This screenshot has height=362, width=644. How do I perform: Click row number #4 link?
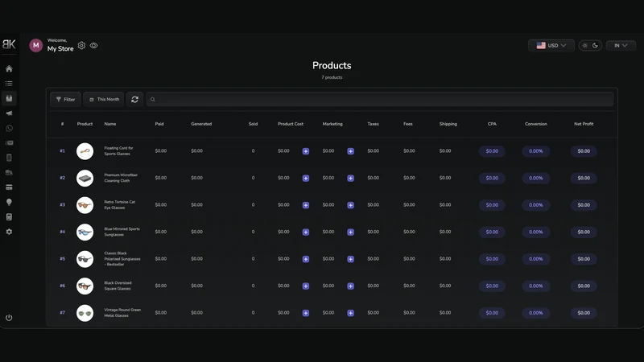63,232
